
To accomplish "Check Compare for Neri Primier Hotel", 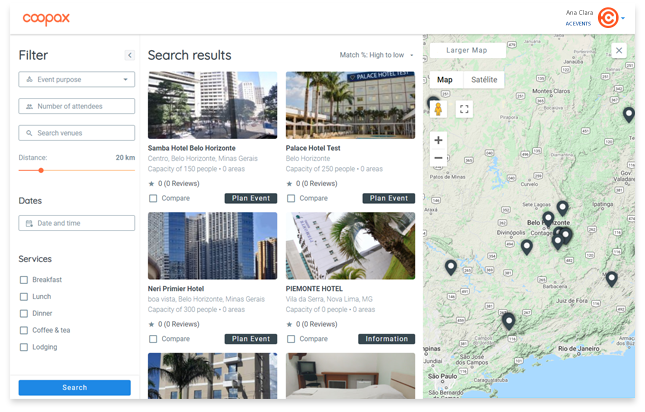I will pyautogui.click(x=153, y=339).
